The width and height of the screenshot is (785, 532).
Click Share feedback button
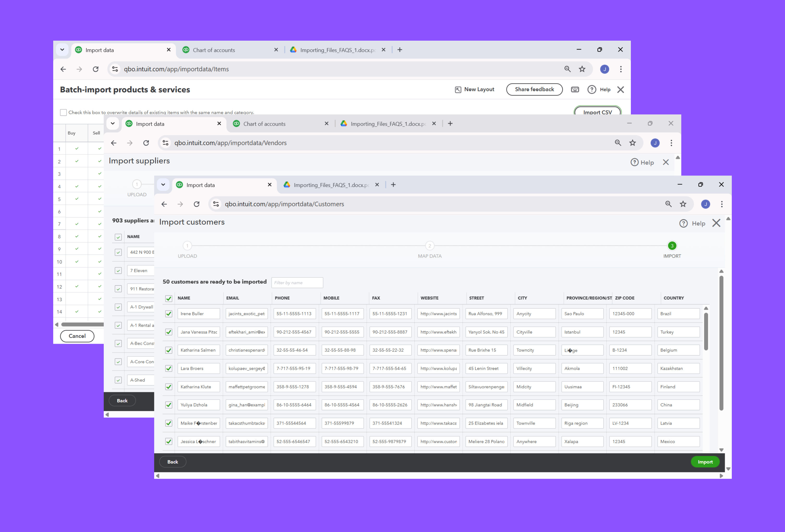534,89
